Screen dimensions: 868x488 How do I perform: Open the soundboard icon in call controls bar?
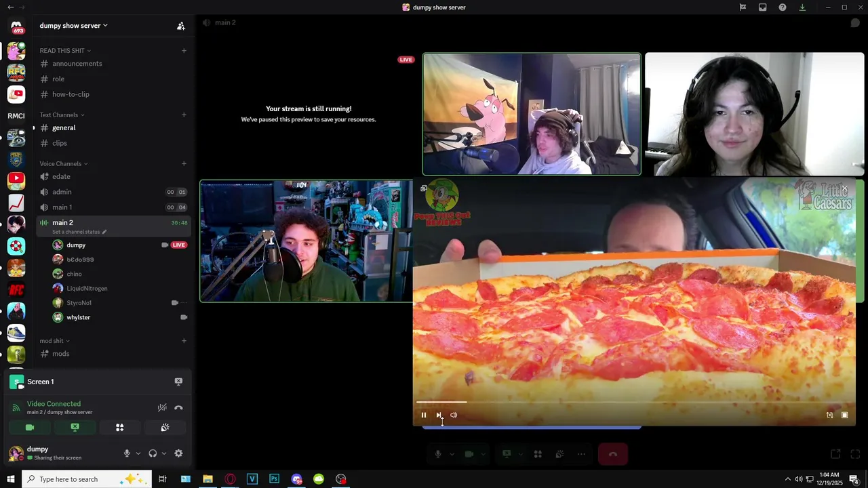(x=559, y=454)
